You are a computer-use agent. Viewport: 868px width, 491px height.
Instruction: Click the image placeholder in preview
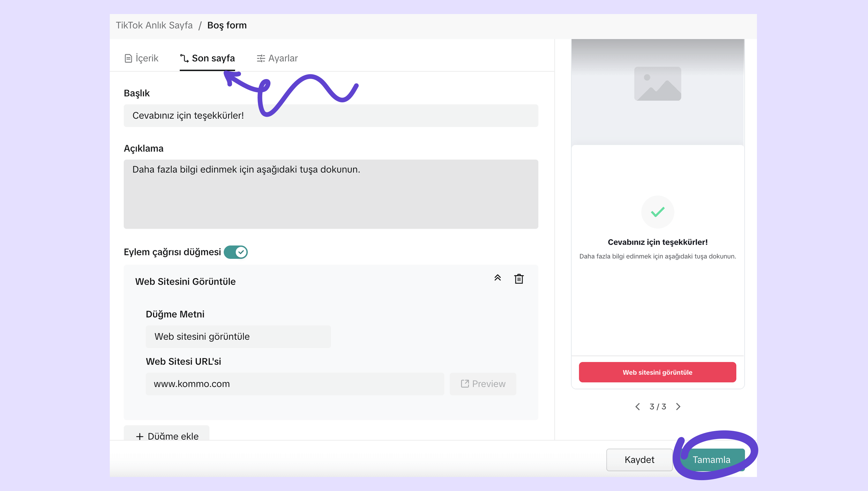657,84
